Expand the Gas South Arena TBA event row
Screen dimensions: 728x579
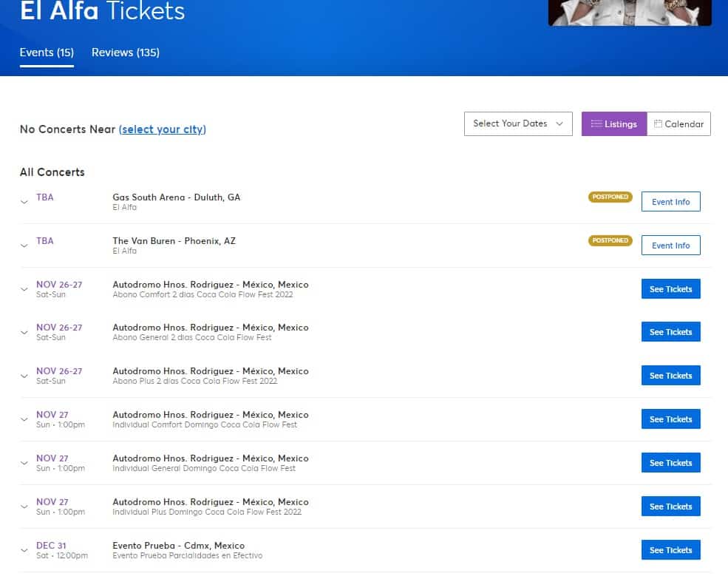click(24, 200)
